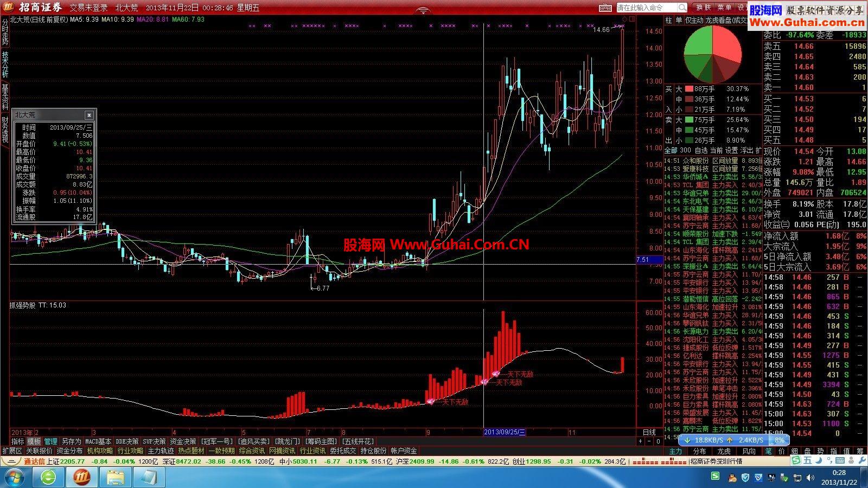Select the 分布 tab in right panel

tap(699, 451)
